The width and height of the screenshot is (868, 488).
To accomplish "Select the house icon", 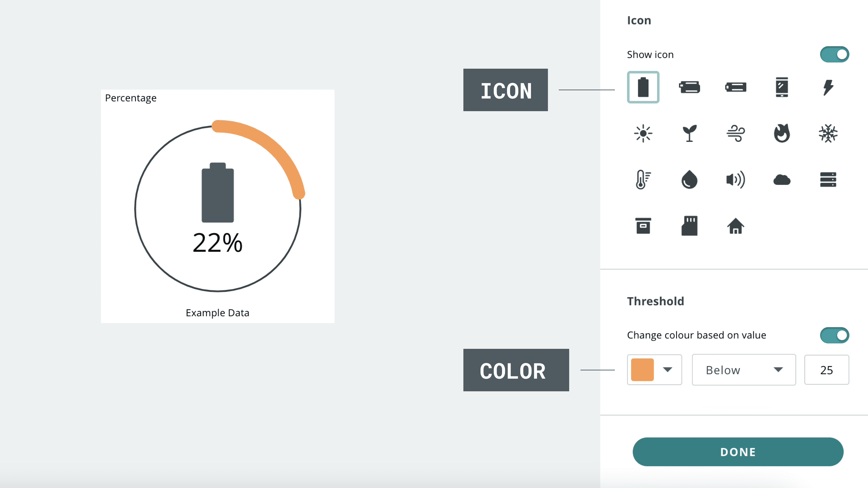I will [x=736, y=226].
